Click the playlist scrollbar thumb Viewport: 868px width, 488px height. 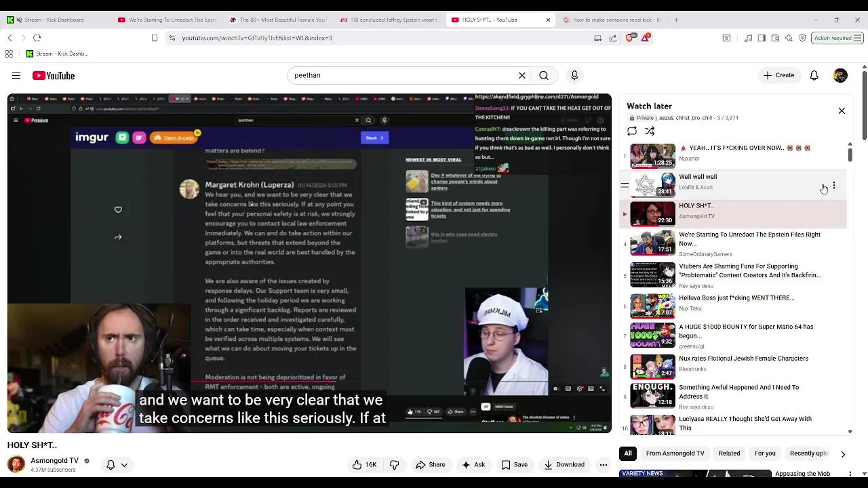click(x=850, y=155)
